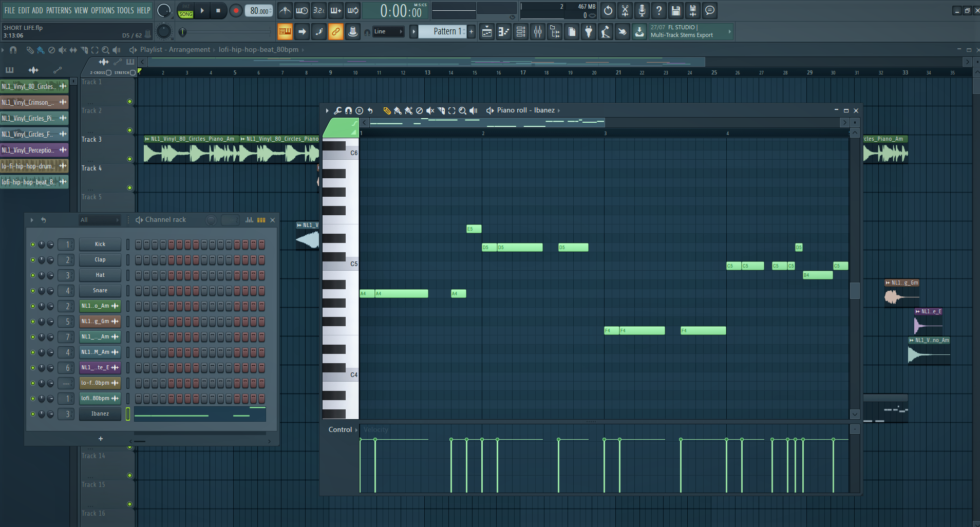This screenshot has width=980, height=527.
Task: Mute the Clap channel
Action: pos(33,260)
